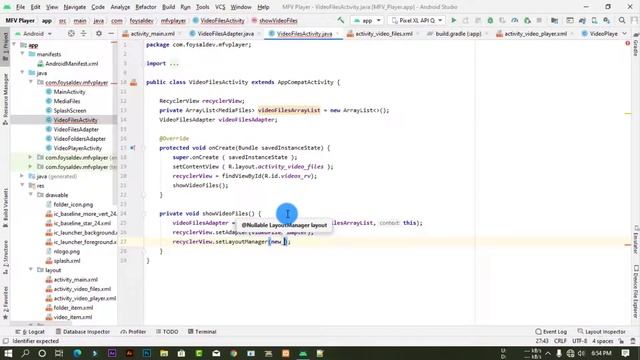Collapse the drawable folder

pos(31,195)
